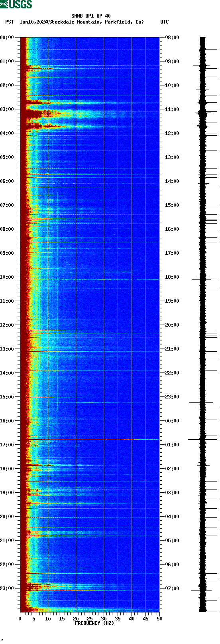Click 'Stockdale Mountain, Parkfield, Ca' text
This screenshot has width=220, height=644.
[96, 22]
